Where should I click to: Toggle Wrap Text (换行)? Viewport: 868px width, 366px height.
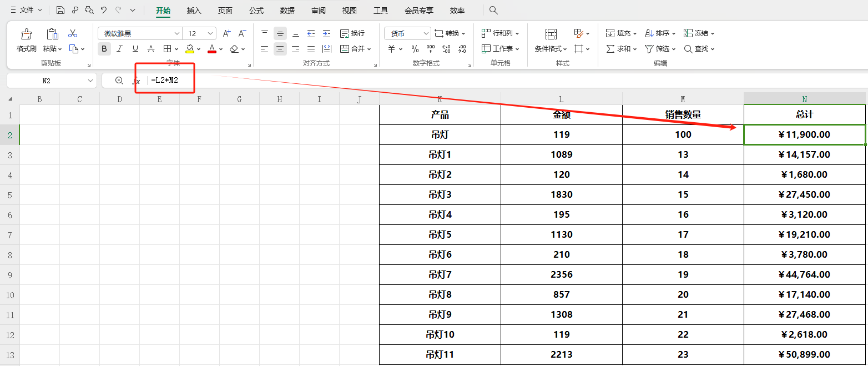352,33
